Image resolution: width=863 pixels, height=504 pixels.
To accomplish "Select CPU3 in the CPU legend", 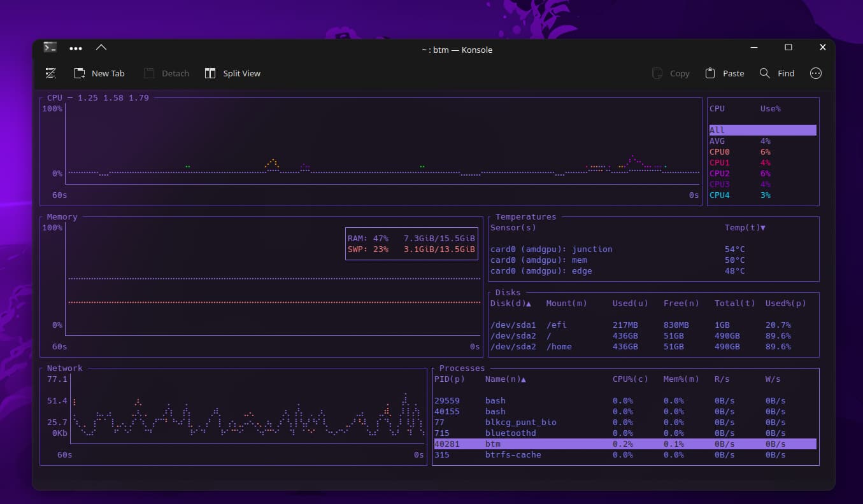I will (763, 185).
